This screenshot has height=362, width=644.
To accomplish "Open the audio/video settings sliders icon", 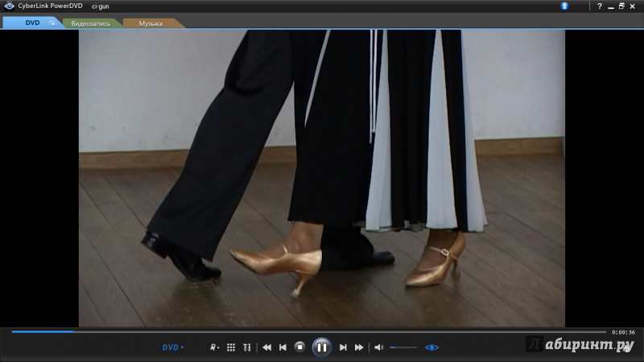I will pyautogui.click(x=247, y=347).
